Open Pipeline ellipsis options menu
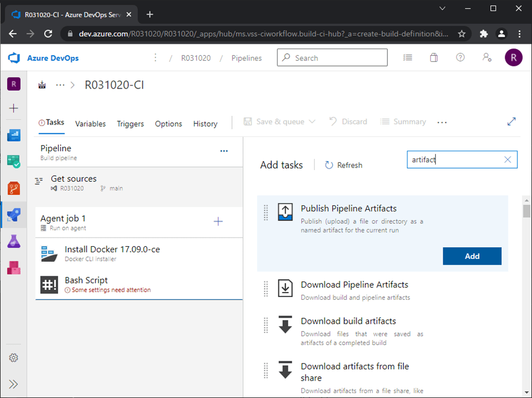The image size is (532, 398). click(x=224, y=151)
